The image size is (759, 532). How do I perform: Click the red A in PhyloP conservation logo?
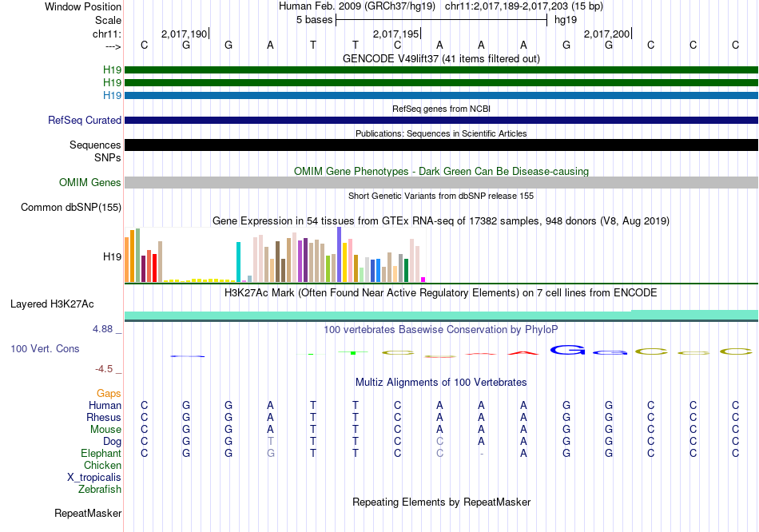[523, 353]
